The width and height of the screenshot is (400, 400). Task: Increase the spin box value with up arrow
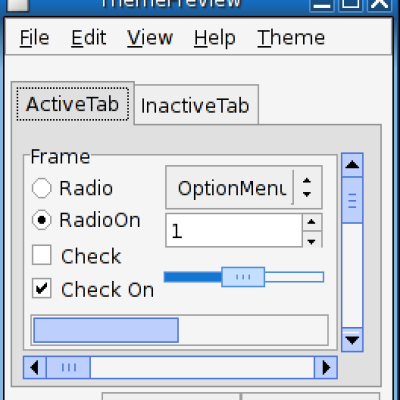point(312,222)
